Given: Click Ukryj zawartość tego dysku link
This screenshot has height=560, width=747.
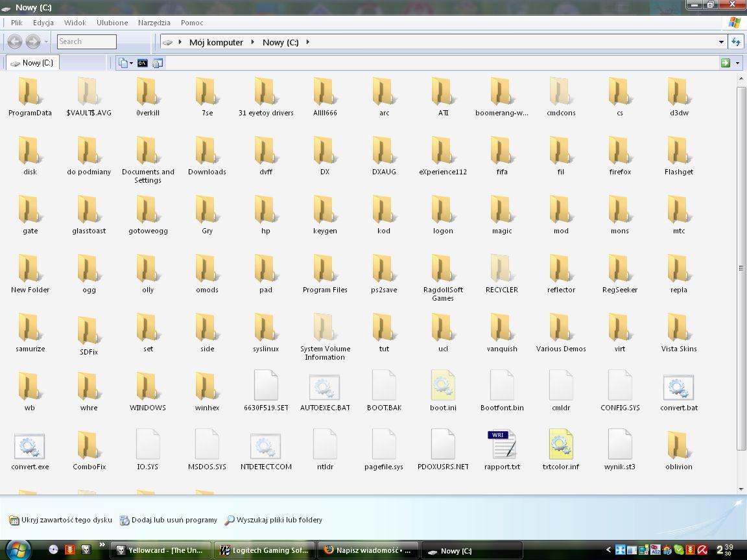Looking at the screenshot, I should pos(60,520).
